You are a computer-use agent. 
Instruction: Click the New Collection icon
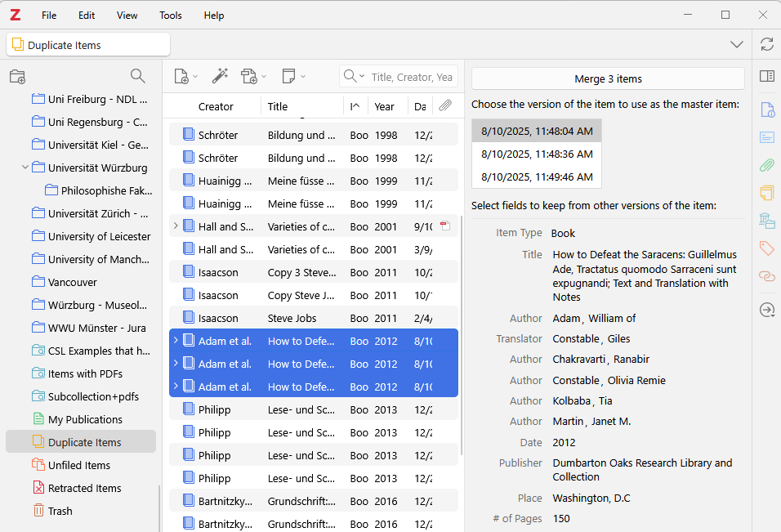[x=17, y=77]
